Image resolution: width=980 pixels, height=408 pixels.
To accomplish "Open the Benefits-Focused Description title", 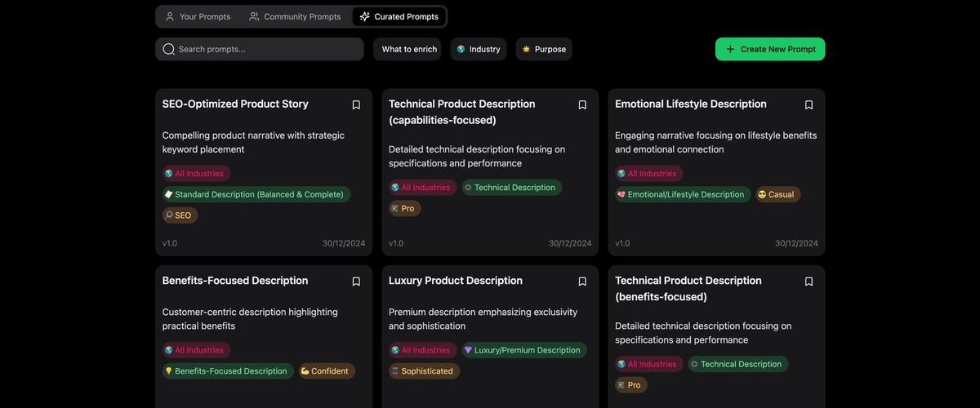I will click(x=235, y=281).
